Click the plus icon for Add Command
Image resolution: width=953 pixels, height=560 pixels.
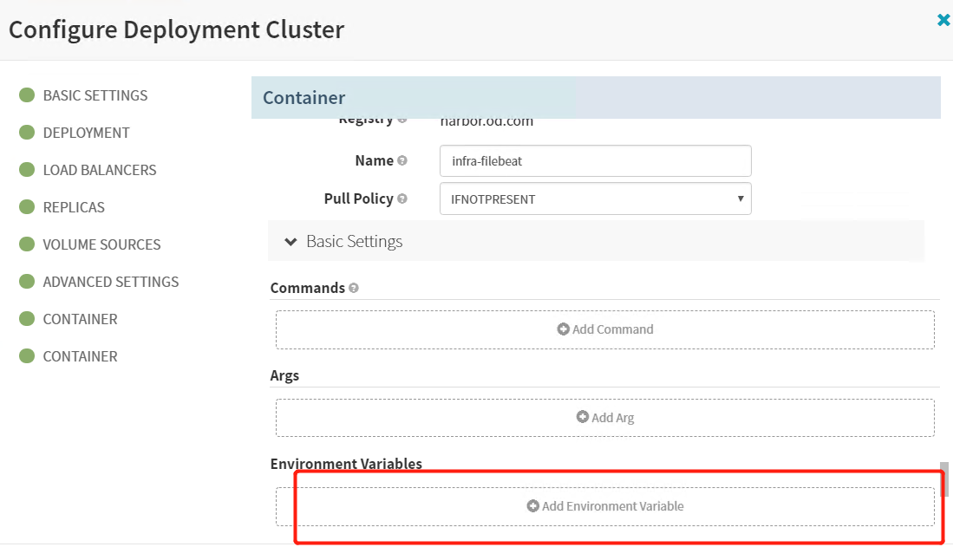point(563,329)
